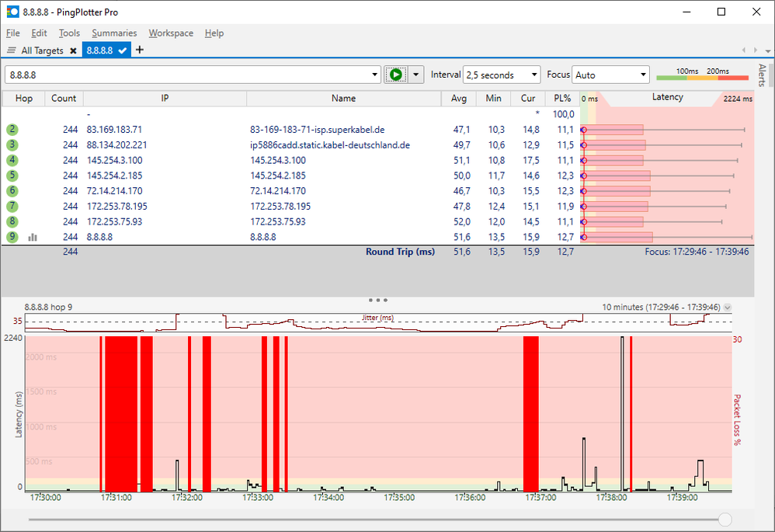The height and width of the screenshot is (532, 775).
Task: Click the Focus: 17:29:46 - 17:39:46 text
Action: click(697, 252)
